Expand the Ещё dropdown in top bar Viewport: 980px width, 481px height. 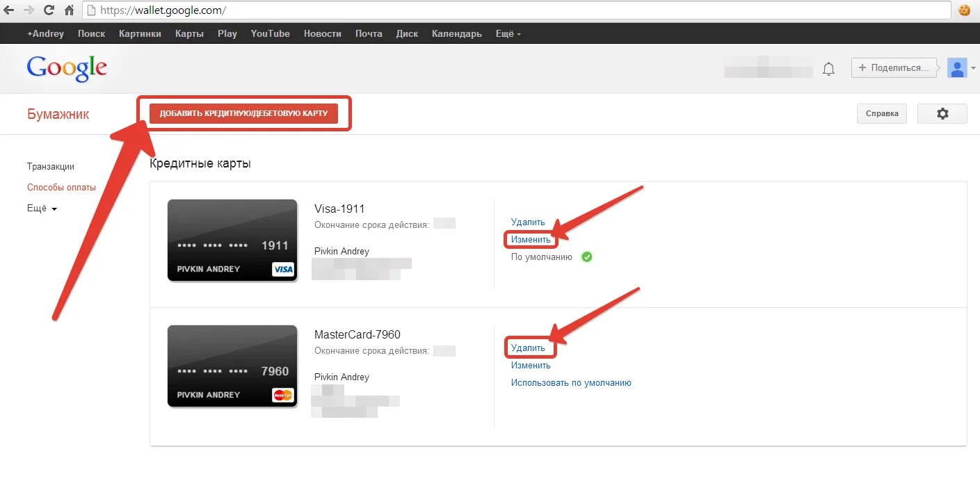click(x=508, y=33)
